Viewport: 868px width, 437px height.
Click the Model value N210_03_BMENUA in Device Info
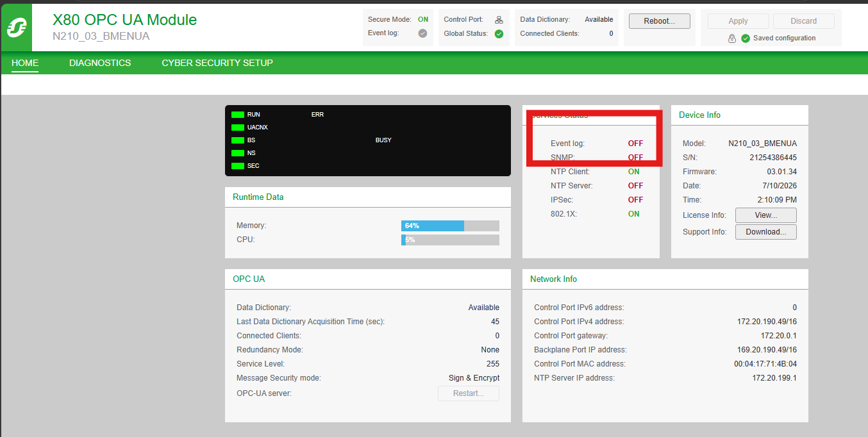(763, 144)
